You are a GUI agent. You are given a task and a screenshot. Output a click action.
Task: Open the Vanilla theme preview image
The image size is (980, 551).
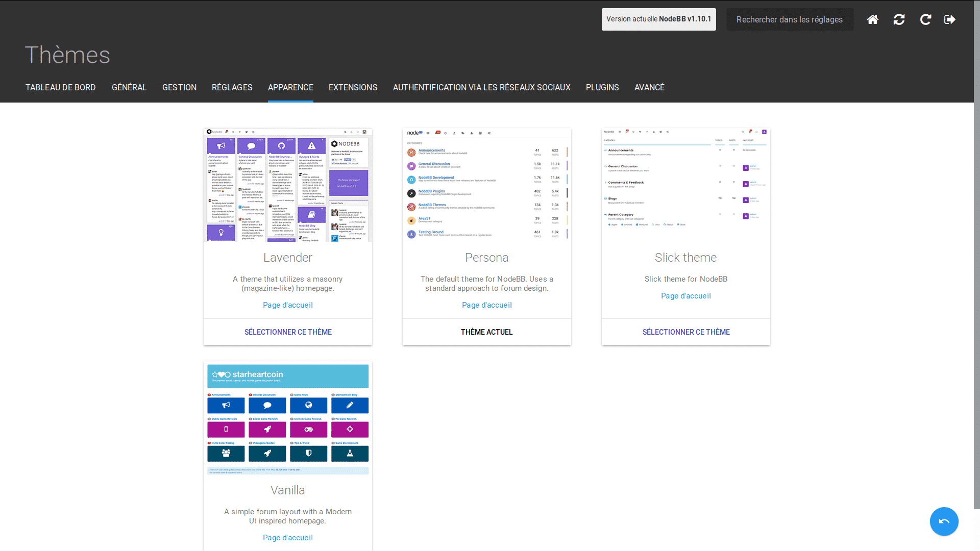(x=288, y=418)
